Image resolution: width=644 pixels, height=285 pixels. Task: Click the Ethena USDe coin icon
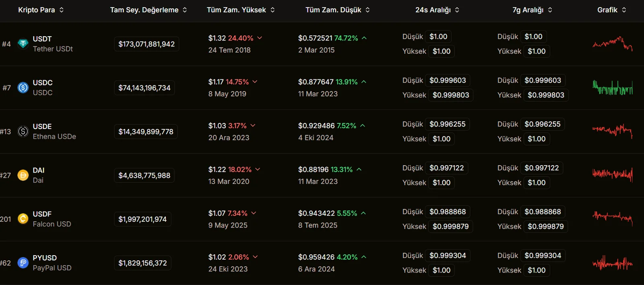click(x=23, y=131)
